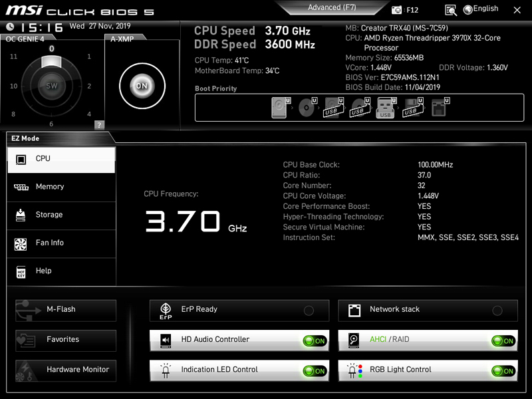Toggle the AHCI/RAID ON switch
This screenshot has width=532, height=399.
503,341
